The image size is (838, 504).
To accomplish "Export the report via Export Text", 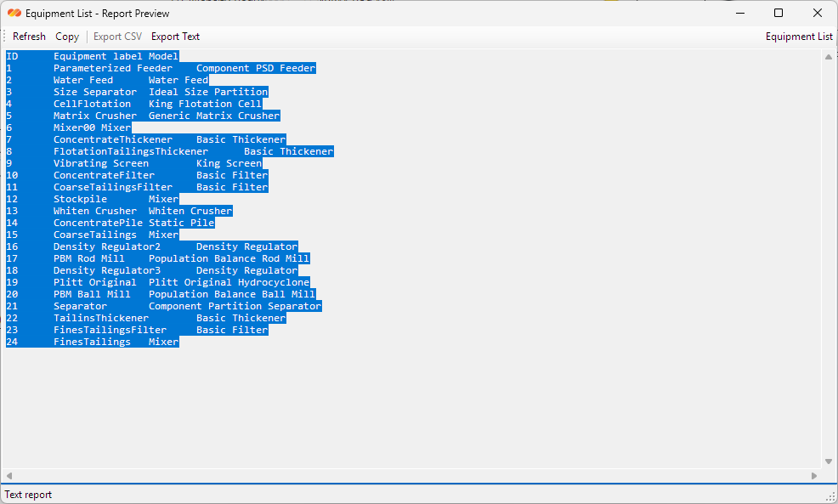I will click(175, 37).
